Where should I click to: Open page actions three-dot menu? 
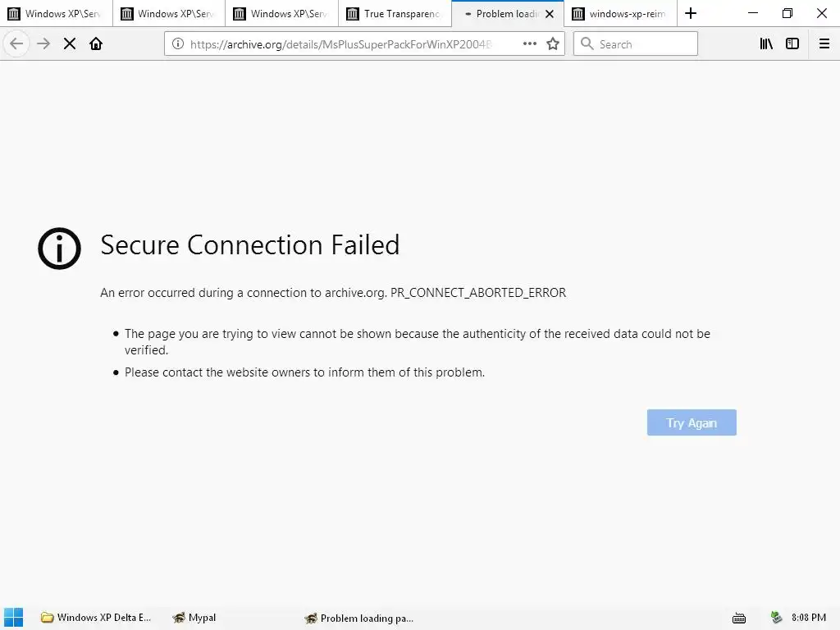(530, 43)
